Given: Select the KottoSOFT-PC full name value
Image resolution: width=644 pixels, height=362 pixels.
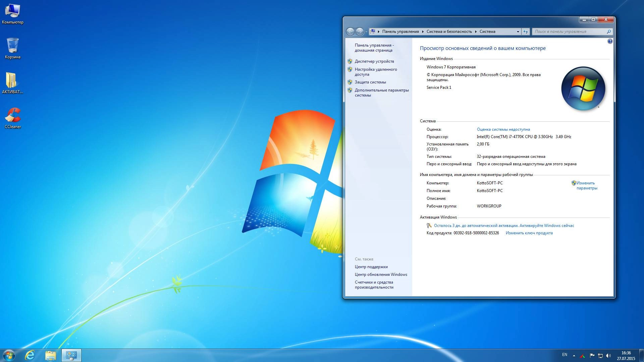Looking at the screenshot, I should click(x=490, y=191).
